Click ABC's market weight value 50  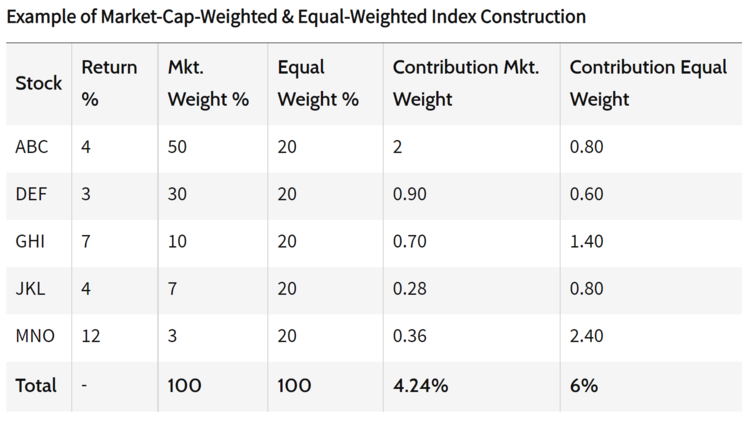point(179,147)
